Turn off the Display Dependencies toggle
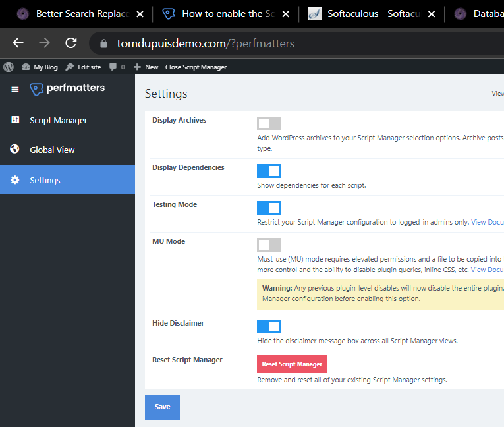 pyautogui.click(x=269, y=171)
